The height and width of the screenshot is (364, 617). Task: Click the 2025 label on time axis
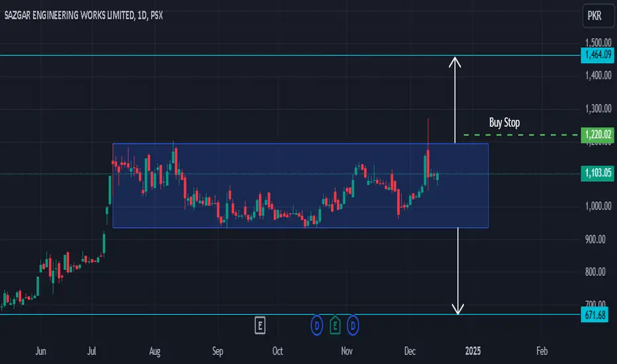[x=473, y=351]
